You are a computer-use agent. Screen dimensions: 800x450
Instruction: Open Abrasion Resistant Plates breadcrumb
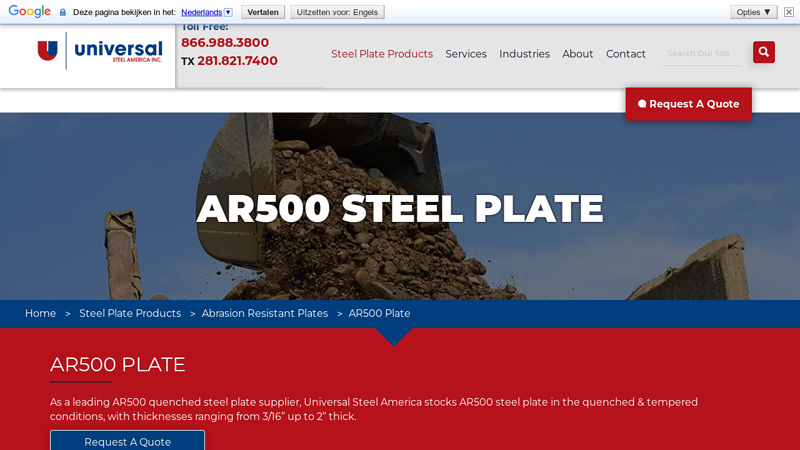tap(265, 313)
